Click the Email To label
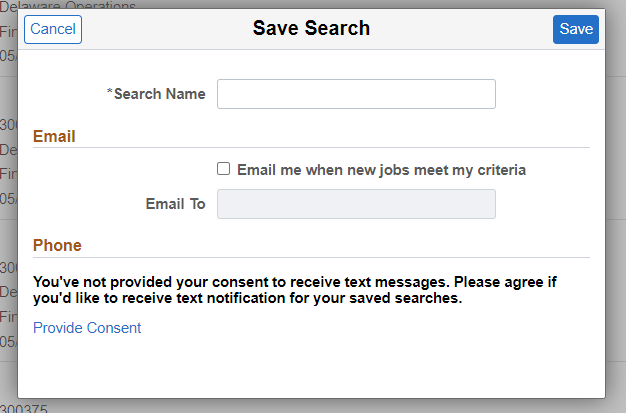This screenshot has width=626, height=413. (x=175, y=204)
